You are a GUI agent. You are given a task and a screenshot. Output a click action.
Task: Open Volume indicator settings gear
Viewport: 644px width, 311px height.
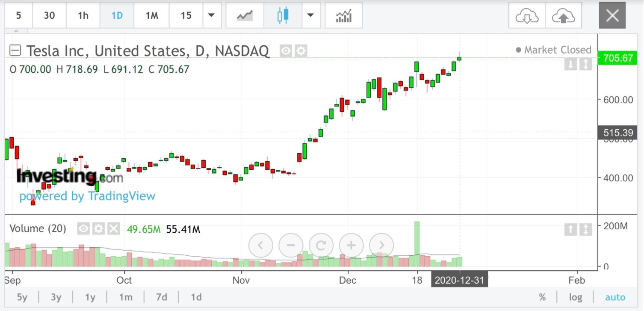pos(98,229)
